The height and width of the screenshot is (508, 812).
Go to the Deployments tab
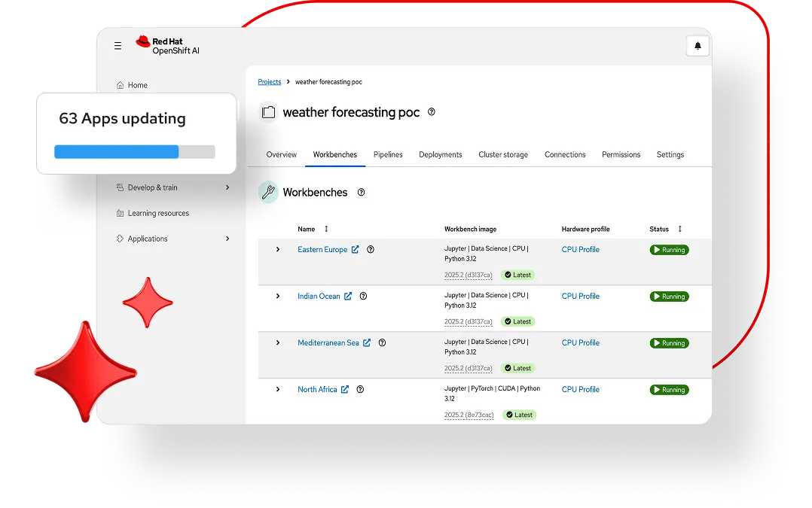pyautogui.click(x=440, y=155)
